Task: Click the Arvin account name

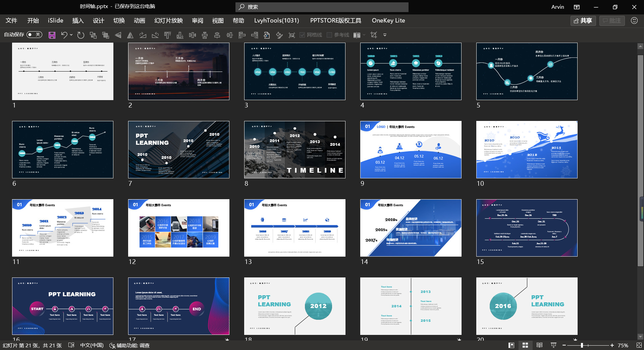Action: (x=557, y=7)
